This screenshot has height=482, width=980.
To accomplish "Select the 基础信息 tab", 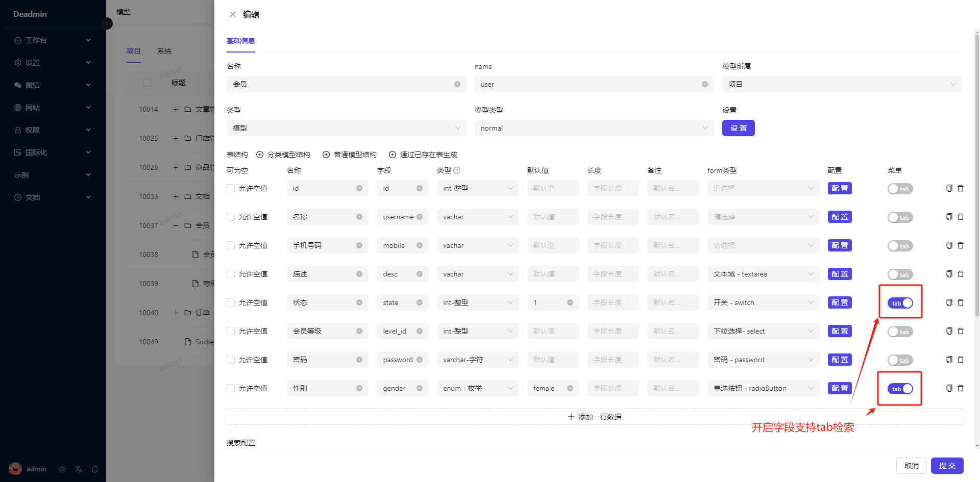I will 241,41.
